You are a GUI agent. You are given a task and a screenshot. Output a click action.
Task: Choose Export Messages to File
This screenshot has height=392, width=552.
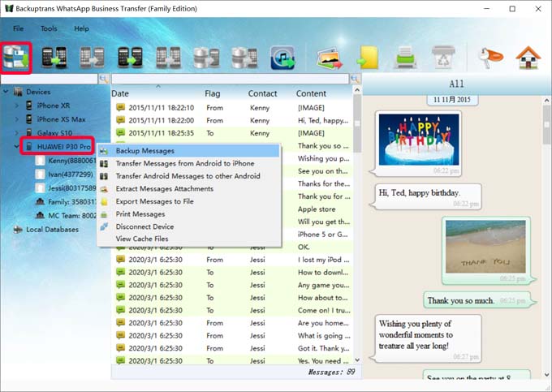188,201
